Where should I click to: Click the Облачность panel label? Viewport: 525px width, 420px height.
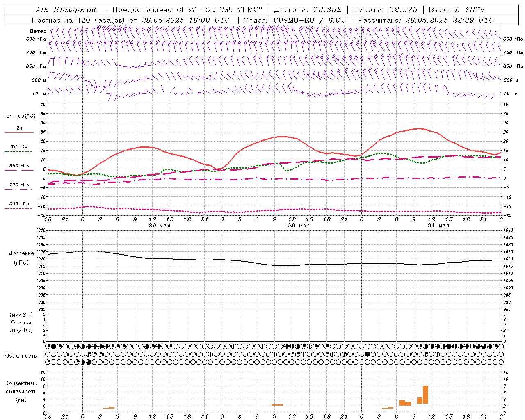(x=21, y=356)
